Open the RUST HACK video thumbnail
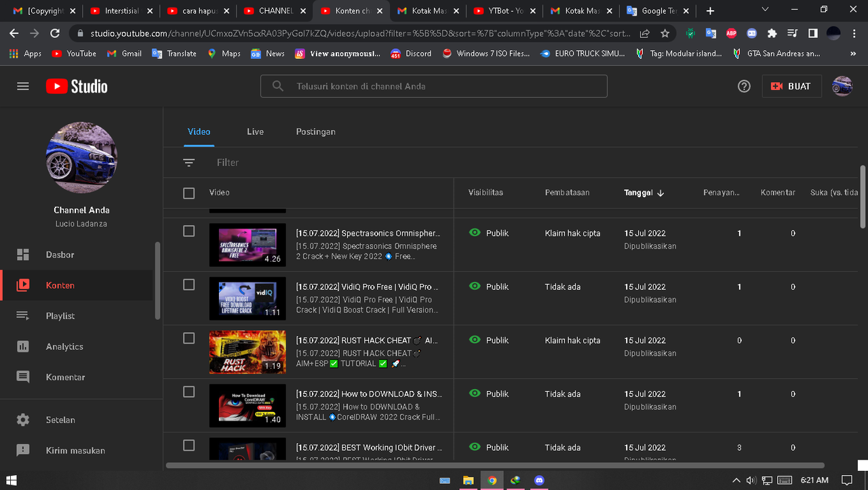 coord(248,352)
